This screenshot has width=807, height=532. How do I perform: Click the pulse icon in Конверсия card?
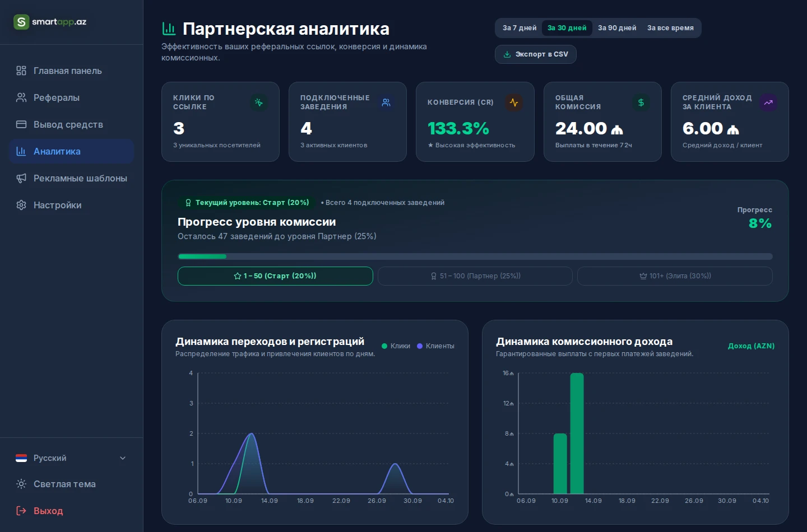tap(514, 102)
